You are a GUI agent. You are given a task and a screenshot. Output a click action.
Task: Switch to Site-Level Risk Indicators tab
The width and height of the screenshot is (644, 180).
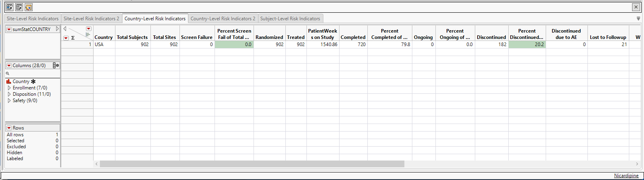(x=33, y=19)
